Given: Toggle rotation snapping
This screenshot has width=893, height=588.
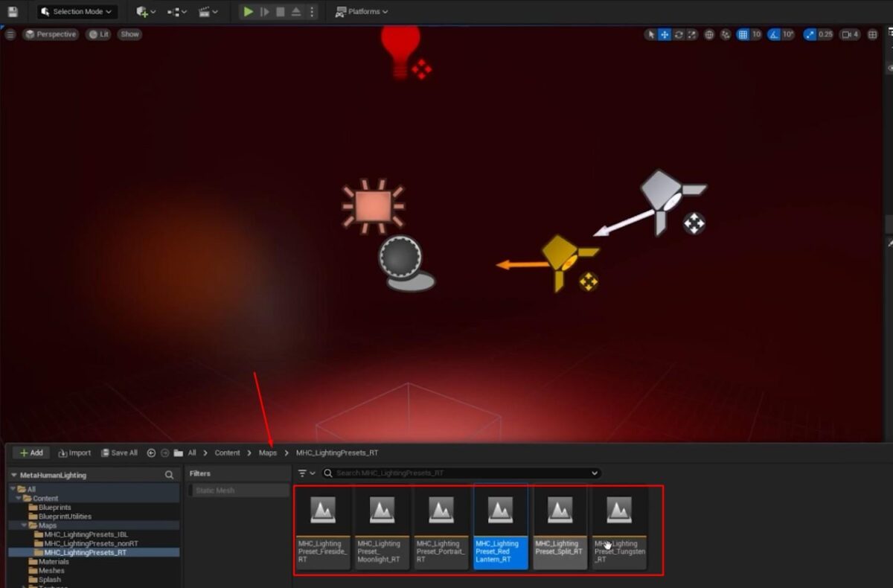Looking at the screenshot, I should pyautogui.click(x=775, y=34).
